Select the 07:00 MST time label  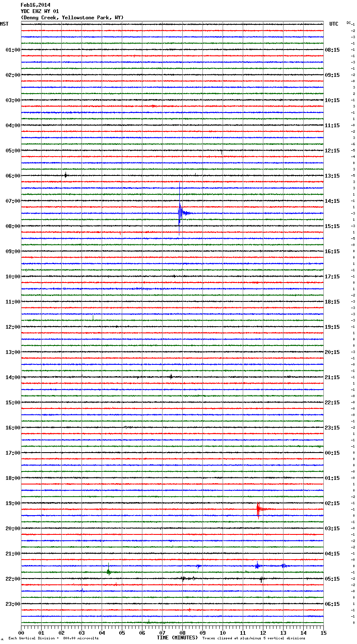(x=13, y=201)
